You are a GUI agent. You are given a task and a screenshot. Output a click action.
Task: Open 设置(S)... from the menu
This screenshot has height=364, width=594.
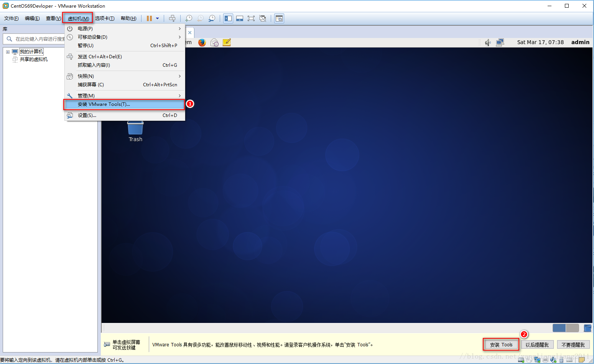(x=125, y=115)
